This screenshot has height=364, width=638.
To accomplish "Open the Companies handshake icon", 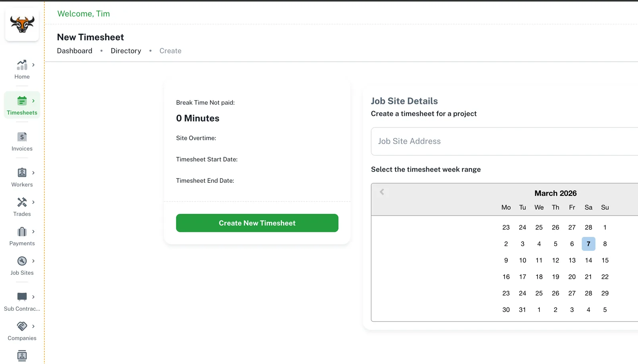I will click(x=22, y=327).
